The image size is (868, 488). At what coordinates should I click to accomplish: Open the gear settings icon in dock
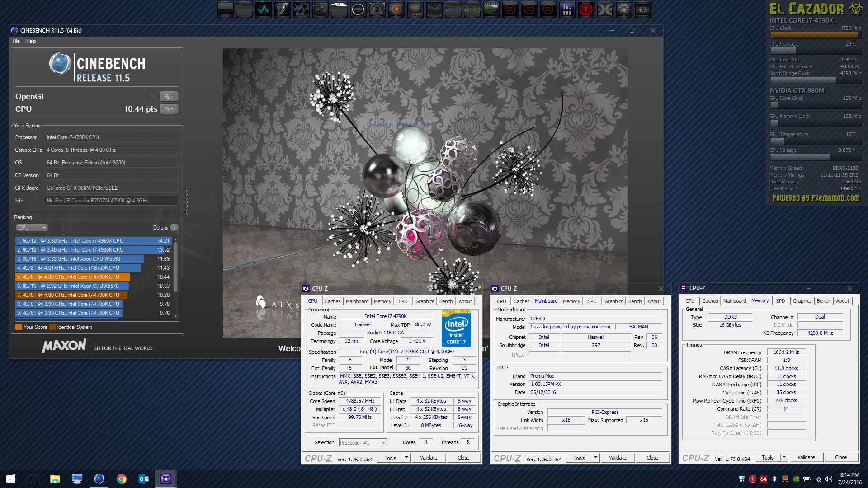(x=624, y=9)
